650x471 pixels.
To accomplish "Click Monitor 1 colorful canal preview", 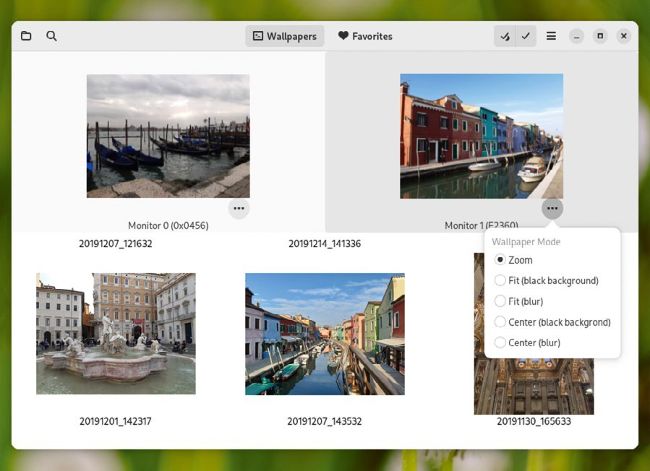I will (x=481, y=136).
